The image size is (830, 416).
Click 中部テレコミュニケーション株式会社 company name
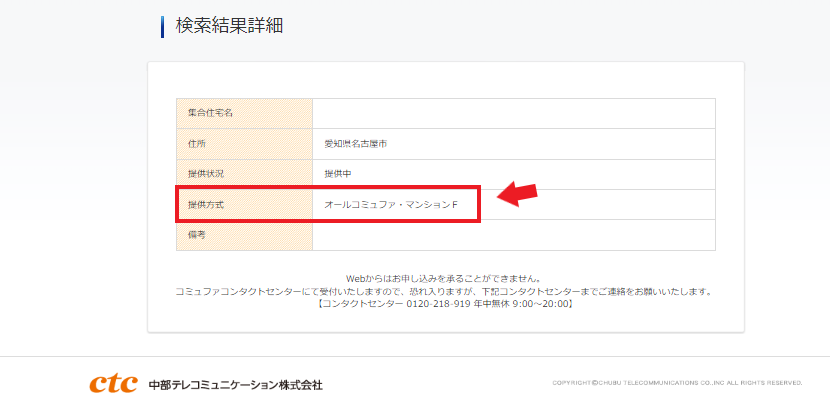[236, 385]
